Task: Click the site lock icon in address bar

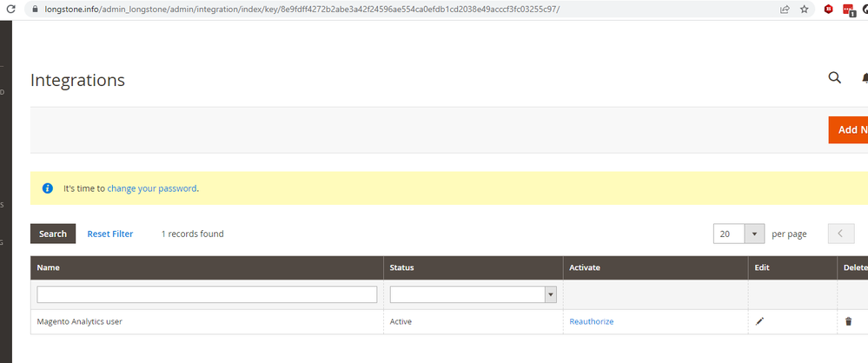Action: pos(35,9)
